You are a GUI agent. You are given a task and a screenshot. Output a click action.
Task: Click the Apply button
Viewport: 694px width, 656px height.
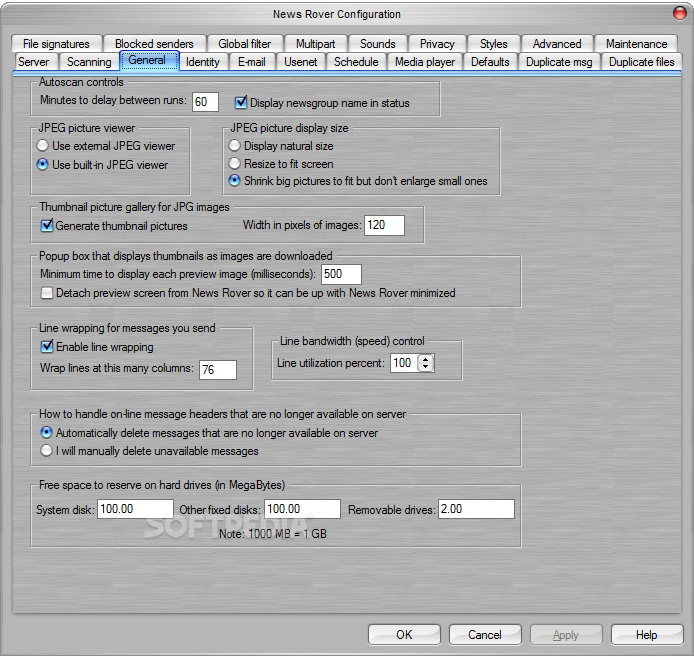tap(566, 635)
